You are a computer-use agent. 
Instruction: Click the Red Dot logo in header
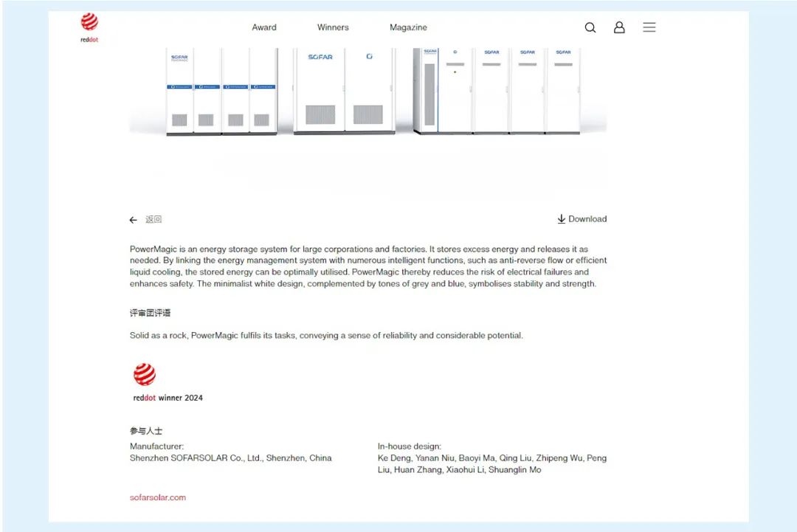click(x=89, y=27)
